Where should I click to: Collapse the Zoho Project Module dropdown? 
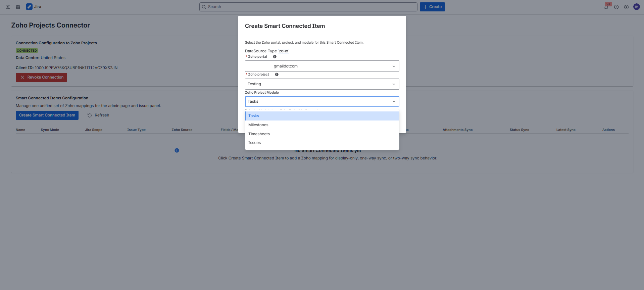point(322,101)
